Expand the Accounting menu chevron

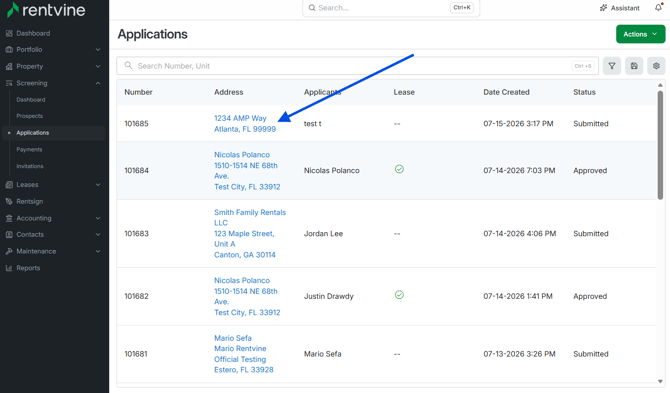point(98,218)
